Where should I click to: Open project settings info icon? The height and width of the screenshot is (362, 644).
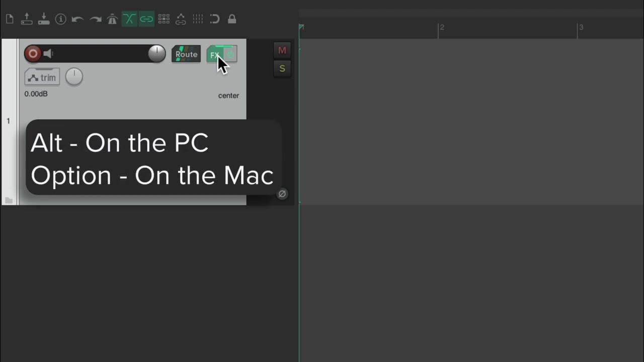pyautogui.click(x=61, y=19)
